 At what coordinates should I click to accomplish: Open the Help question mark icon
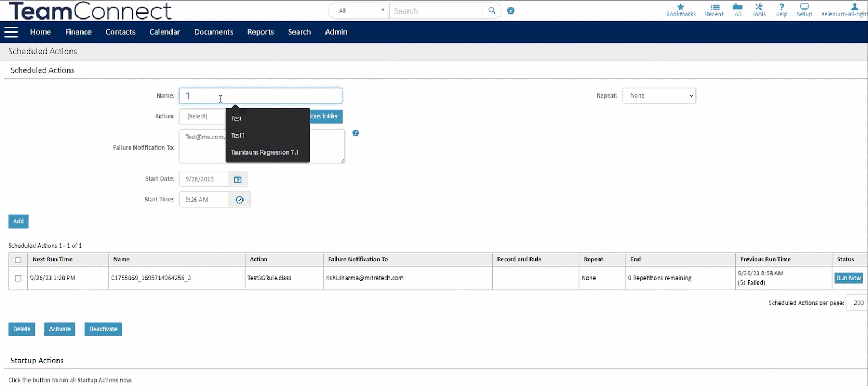(781, 7)
